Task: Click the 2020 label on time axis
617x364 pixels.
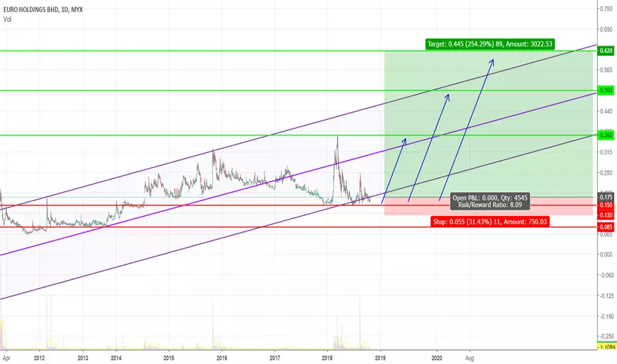Action: (437, 358)
